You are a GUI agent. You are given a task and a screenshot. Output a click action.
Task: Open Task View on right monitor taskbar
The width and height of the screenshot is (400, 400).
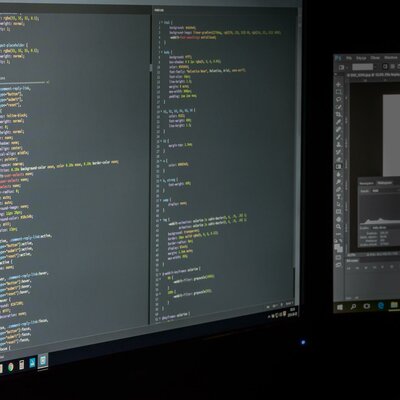pyautogui.click(x=367, y=306)
